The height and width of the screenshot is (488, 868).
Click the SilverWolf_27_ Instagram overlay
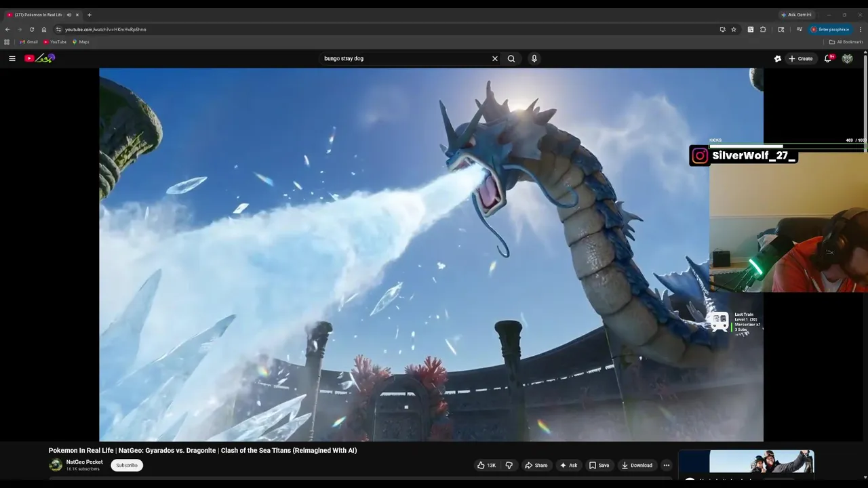coord(743,156)
